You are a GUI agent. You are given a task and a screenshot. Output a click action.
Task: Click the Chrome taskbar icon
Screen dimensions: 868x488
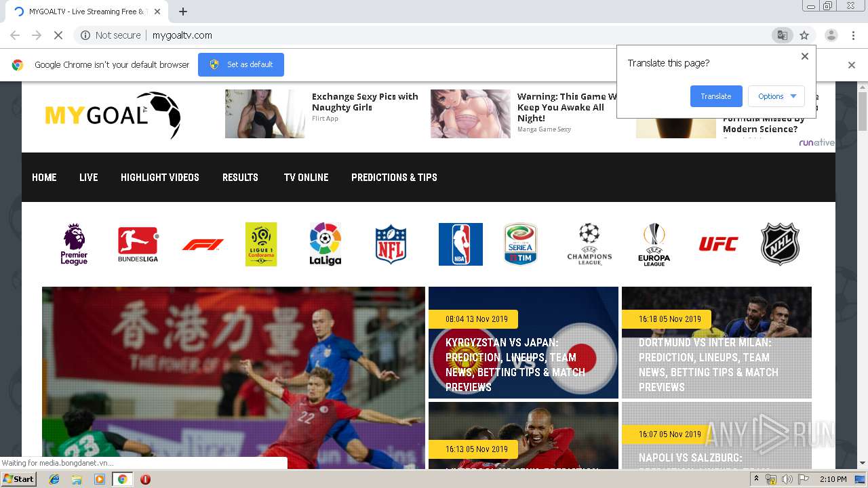tap(122, 479)
